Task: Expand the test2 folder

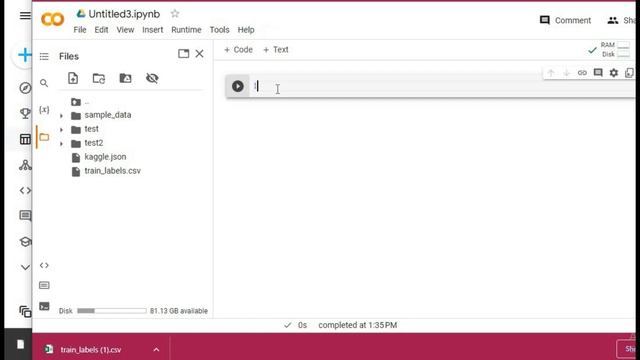Action: 61,144
